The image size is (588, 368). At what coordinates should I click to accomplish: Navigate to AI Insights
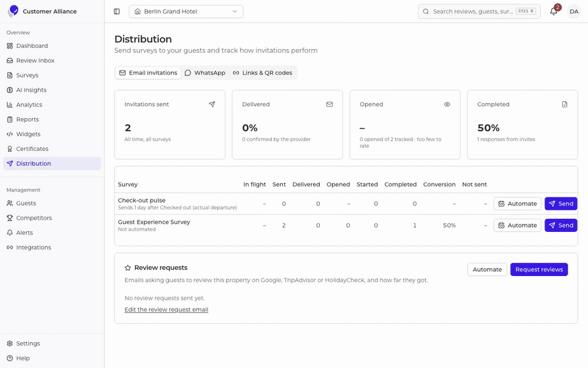[51, 90]
